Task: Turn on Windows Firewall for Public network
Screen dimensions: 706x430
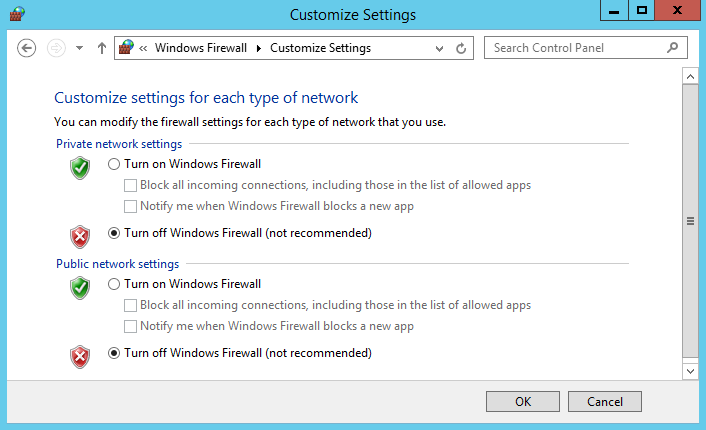Action: pyautogui.click(x=184, y=284)
